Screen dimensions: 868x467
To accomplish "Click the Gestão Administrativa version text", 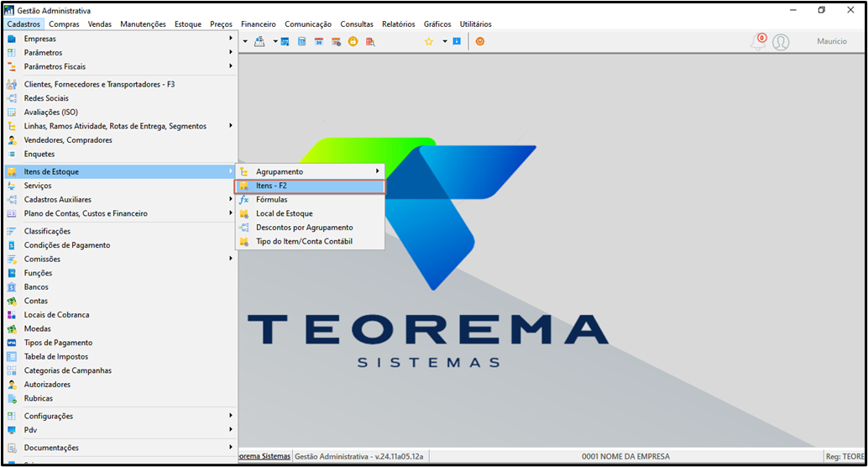I will 358,456.
